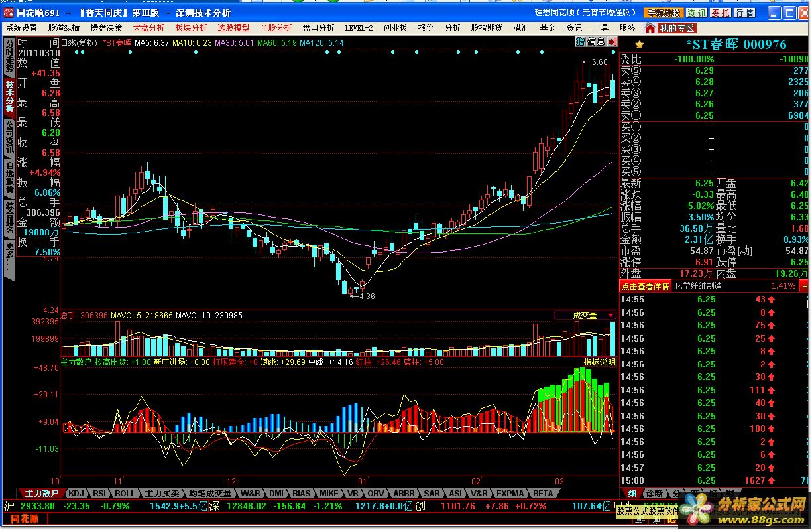Open LEVEL-2 menu
Screen dimensions: 812x530
coord(359,28)
